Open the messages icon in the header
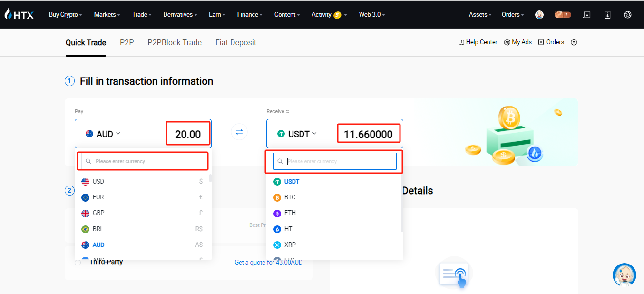 coord(587,15)
